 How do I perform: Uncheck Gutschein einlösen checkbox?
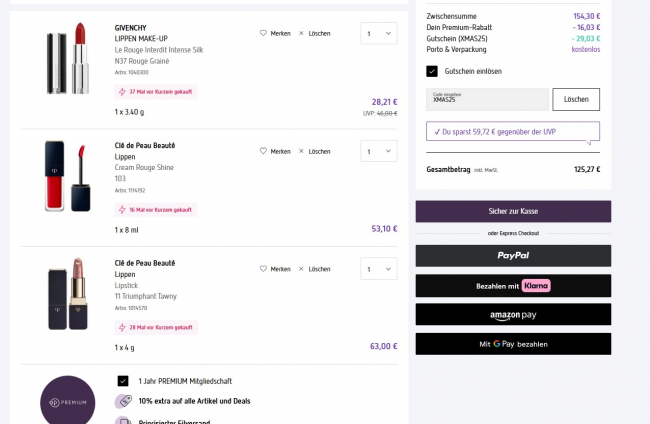tap(432, 71)
